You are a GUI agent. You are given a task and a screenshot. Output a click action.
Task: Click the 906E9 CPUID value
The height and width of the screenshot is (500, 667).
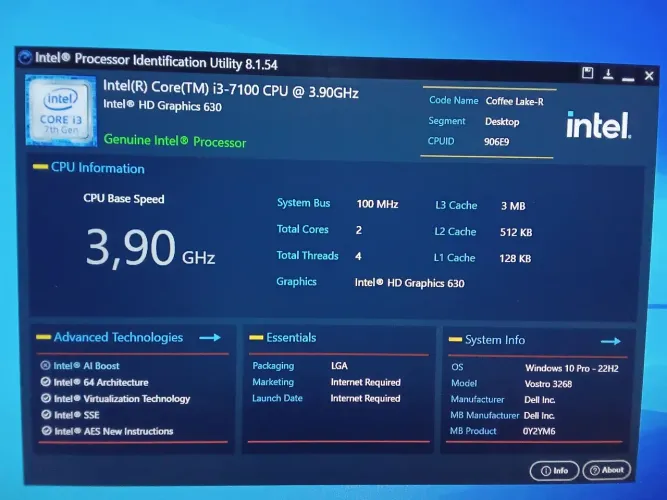[496, 142]
